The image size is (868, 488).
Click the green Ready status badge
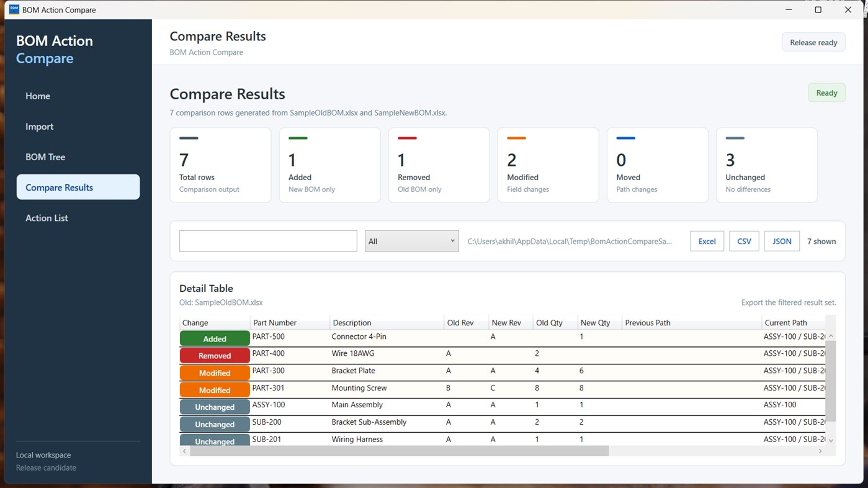point(826,93)
